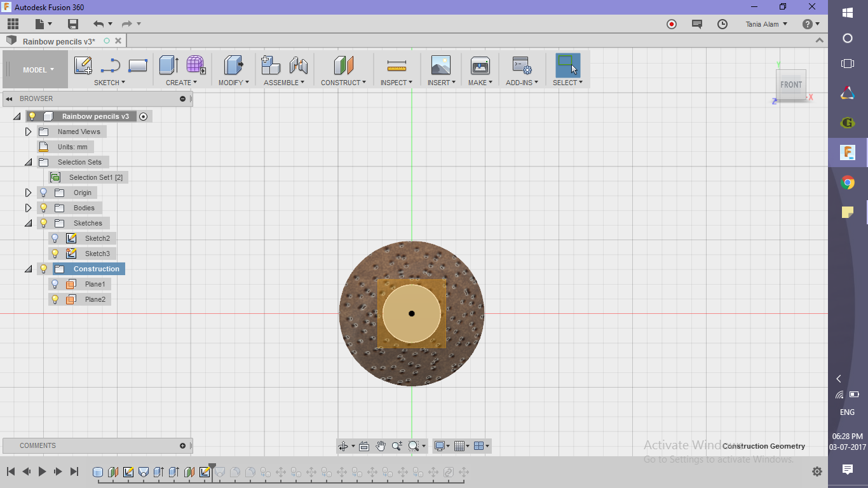Click the Insert image icon
Screen dimensions: 868x488
(440, 65)
